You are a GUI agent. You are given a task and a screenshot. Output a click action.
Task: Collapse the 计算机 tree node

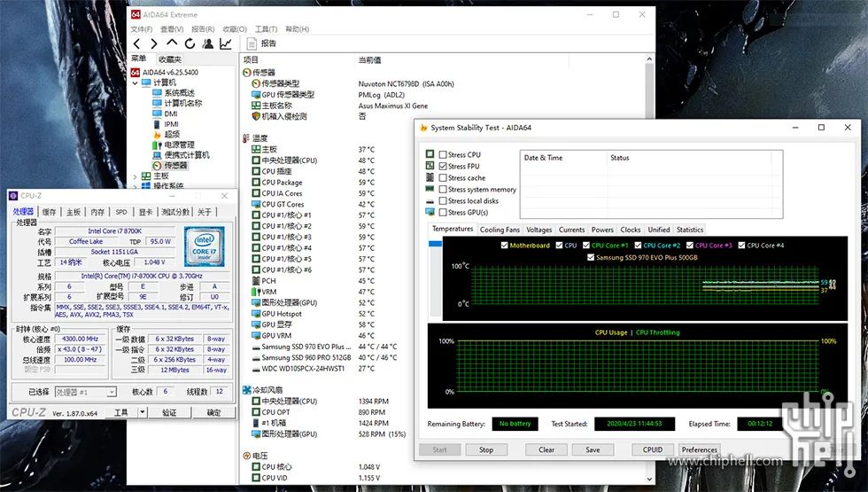click(x=135, y=82)
